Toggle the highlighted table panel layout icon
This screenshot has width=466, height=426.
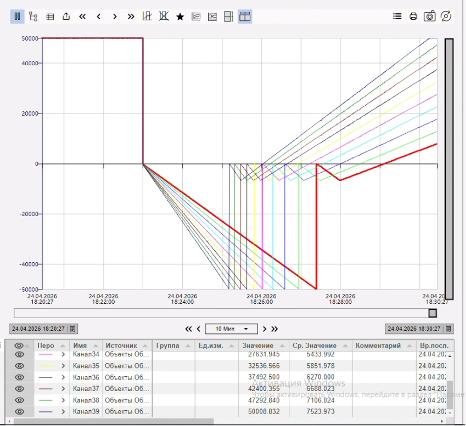tap(245, 16)
